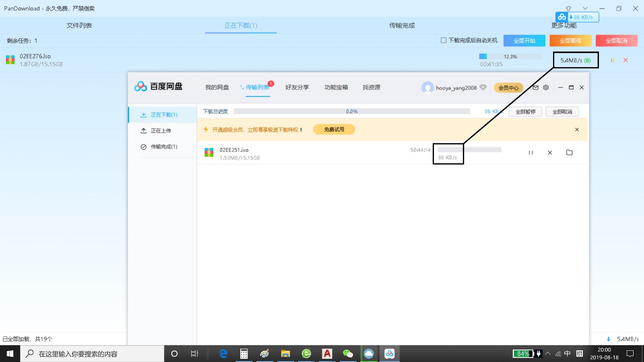Click 02EE251.iso progress bar
This screenshot has width=644, height=362.
(x=470, y=150)
